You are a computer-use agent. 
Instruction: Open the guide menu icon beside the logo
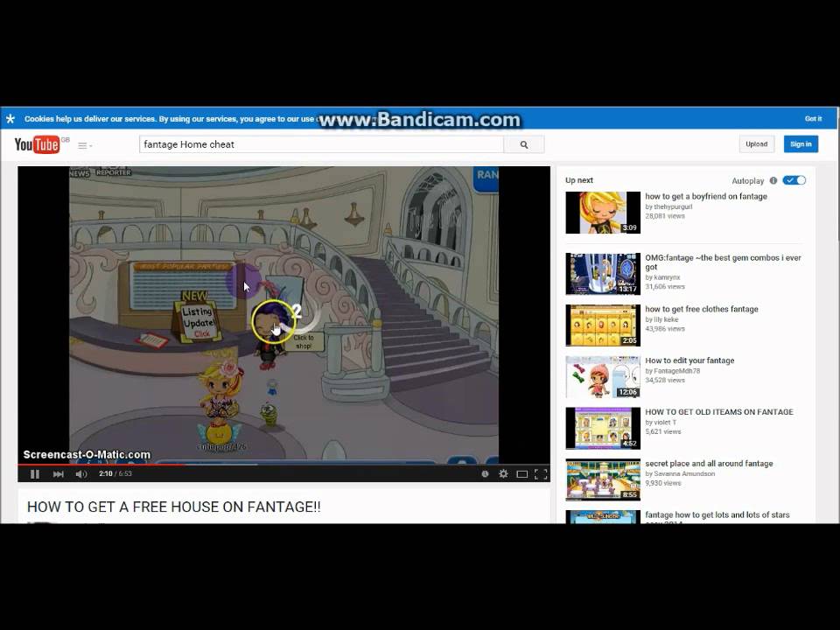[x=85, y=145]
